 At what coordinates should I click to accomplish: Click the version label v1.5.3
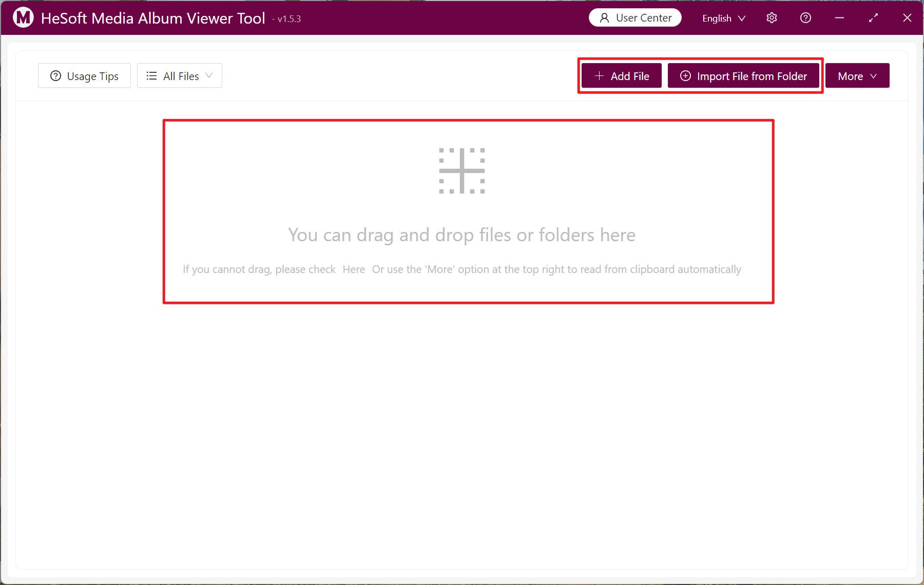pyautogui.click(x=289, y=19)
